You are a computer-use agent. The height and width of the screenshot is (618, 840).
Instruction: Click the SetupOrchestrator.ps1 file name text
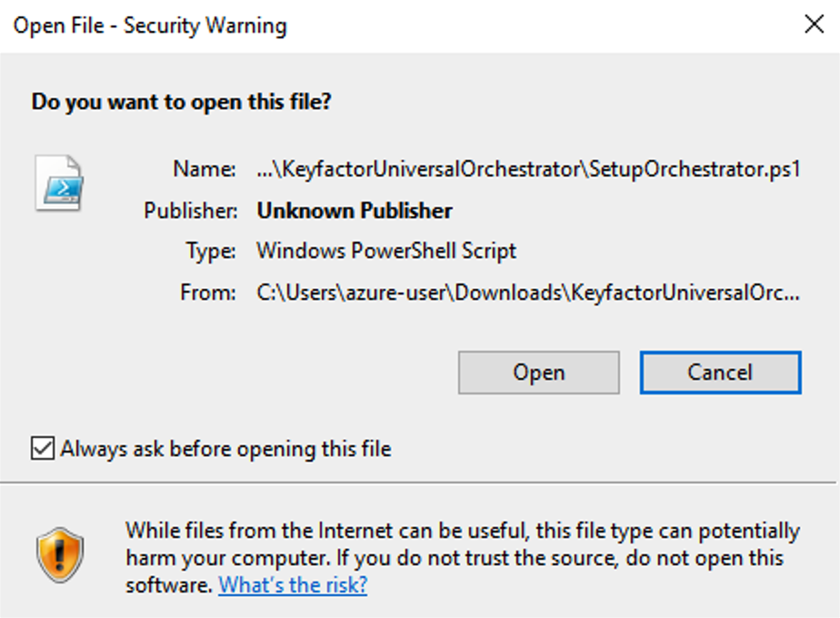(x=528, y=169)
